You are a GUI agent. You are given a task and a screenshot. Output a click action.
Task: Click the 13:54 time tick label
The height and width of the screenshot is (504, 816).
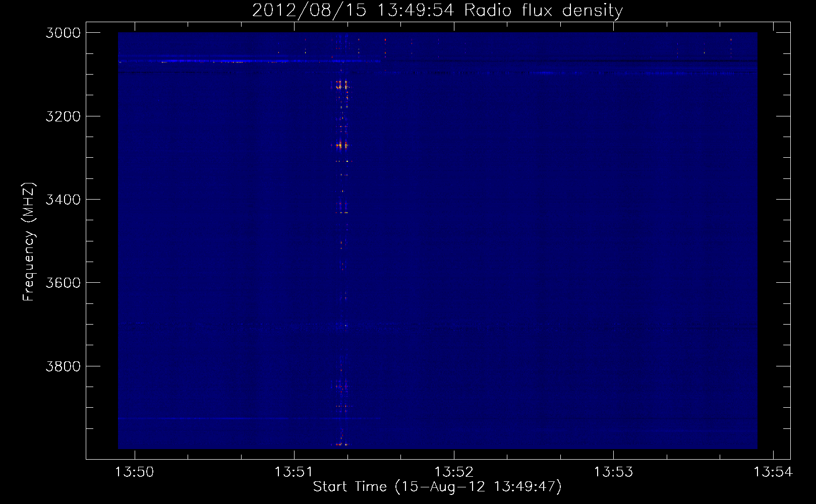773,472
